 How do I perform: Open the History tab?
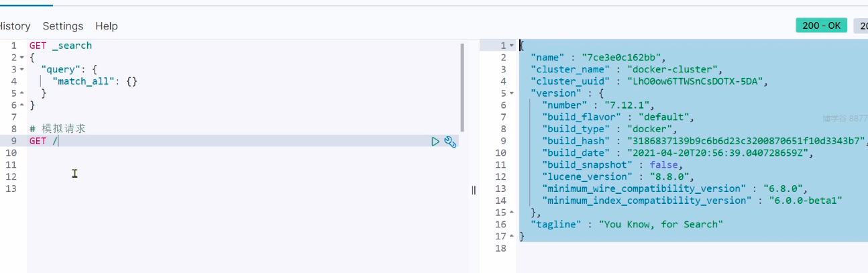coord(15,26)
